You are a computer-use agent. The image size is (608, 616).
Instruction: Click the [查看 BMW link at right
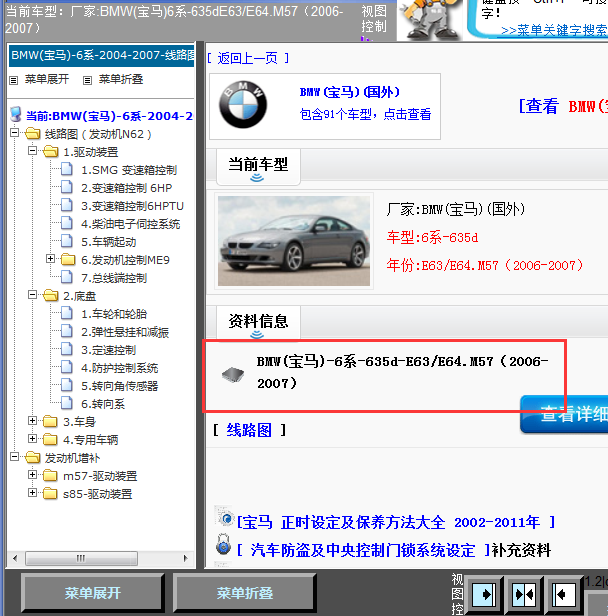coord(563,106)
